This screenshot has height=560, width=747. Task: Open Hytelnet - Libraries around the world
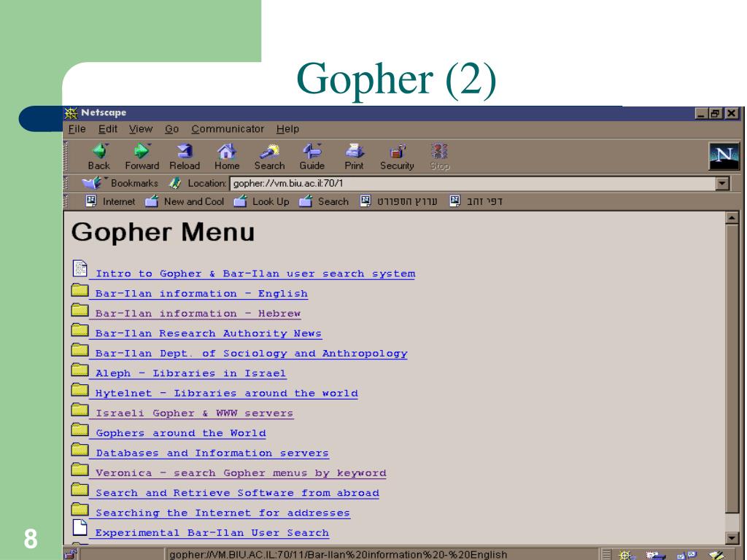[227, 394]
